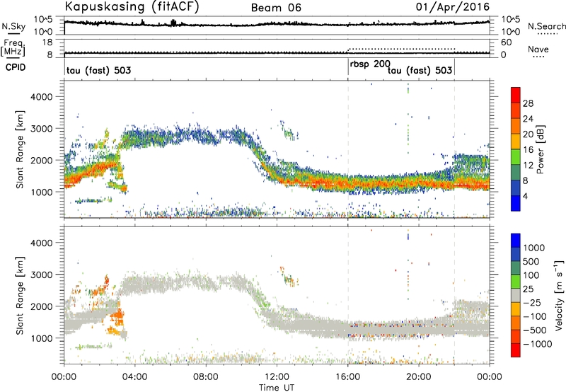The image size is (566, 392).
Task: Click the '2000' tick on the Velocity panel axis
Action: tap(41, 306)
